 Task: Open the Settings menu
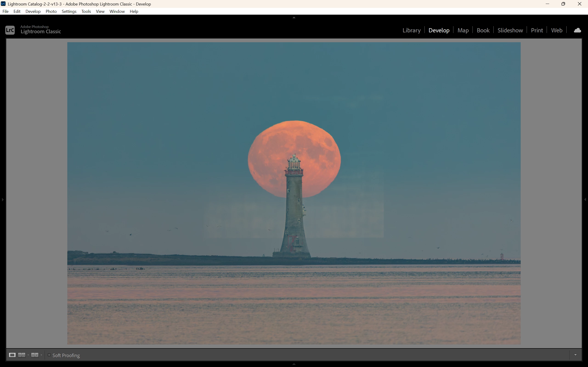click(x=69, y=11)
